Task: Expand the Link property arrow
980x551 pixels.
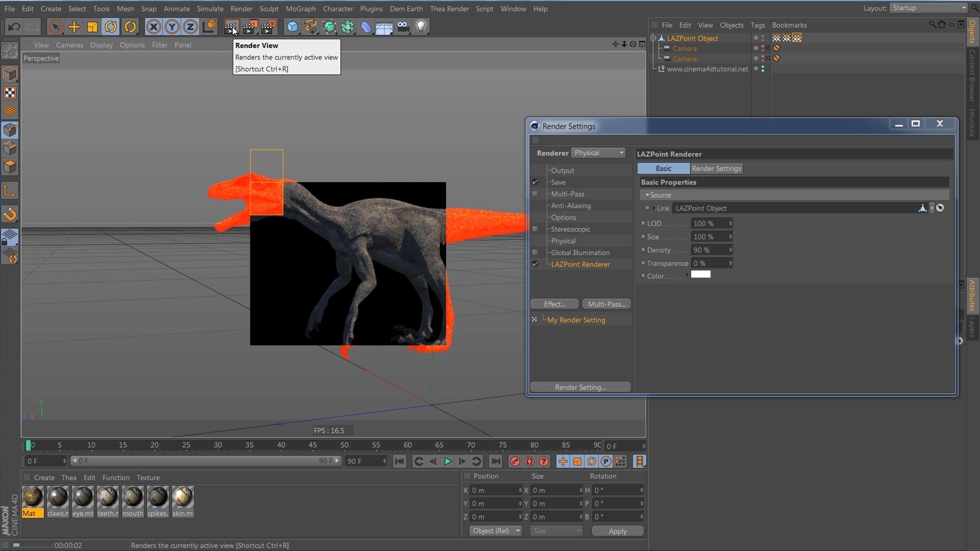Action: [654, 208]
